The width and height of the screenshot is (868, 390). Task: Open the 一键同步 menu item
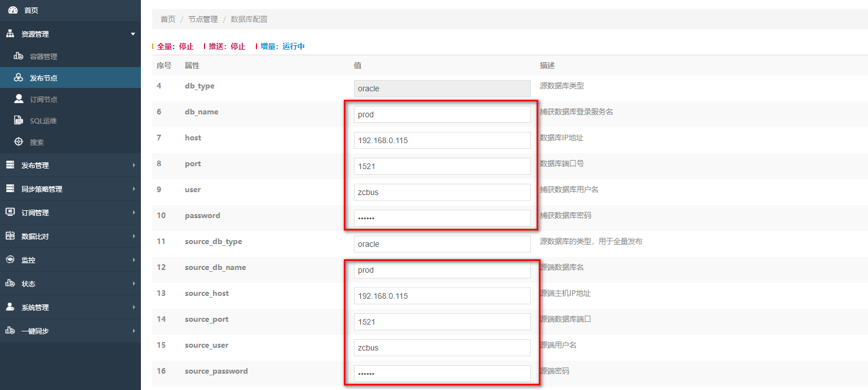[35, 331]
